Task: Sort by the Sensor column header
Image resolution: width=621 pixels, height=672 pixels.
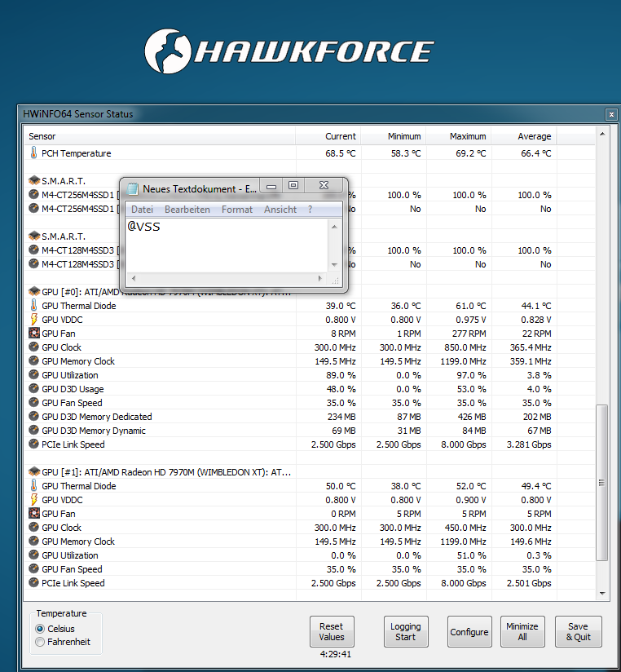Action: click(x=159, y=136)
